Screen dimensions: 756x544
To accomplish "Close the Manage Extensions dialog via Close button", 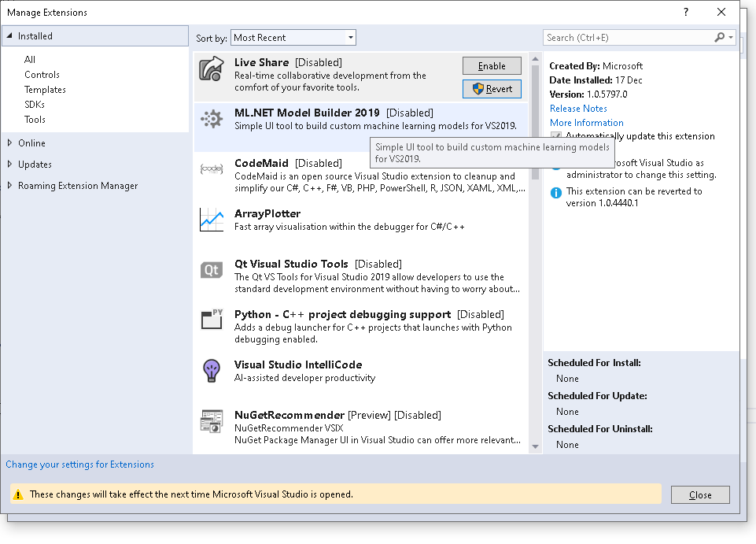I will coord(700,494).
